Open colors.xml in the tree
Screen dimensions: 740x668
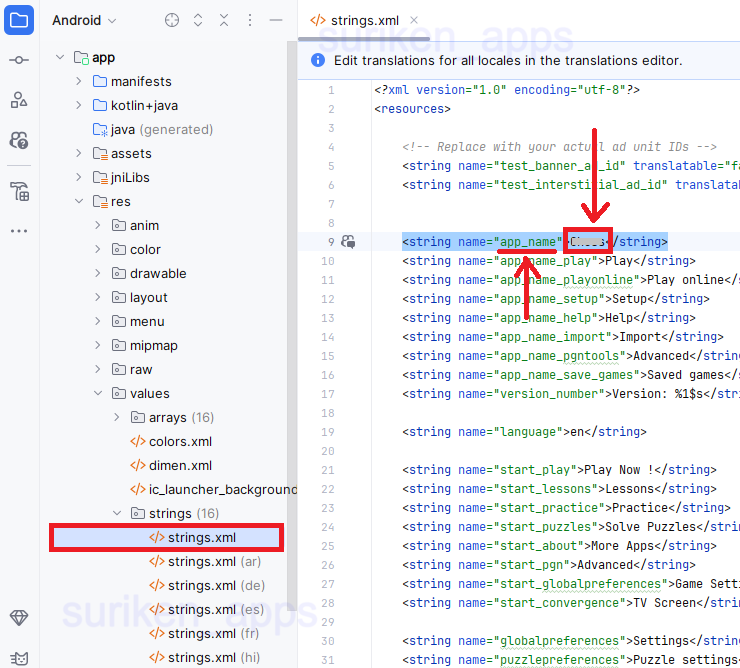click(x=180, y=441)
